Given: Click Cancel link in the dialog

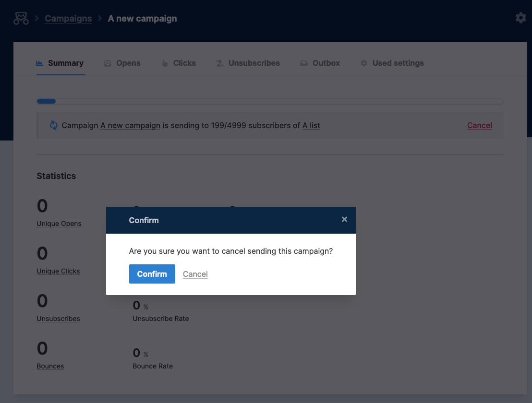Looking at the screenshot, I should (x=195, y=274).
